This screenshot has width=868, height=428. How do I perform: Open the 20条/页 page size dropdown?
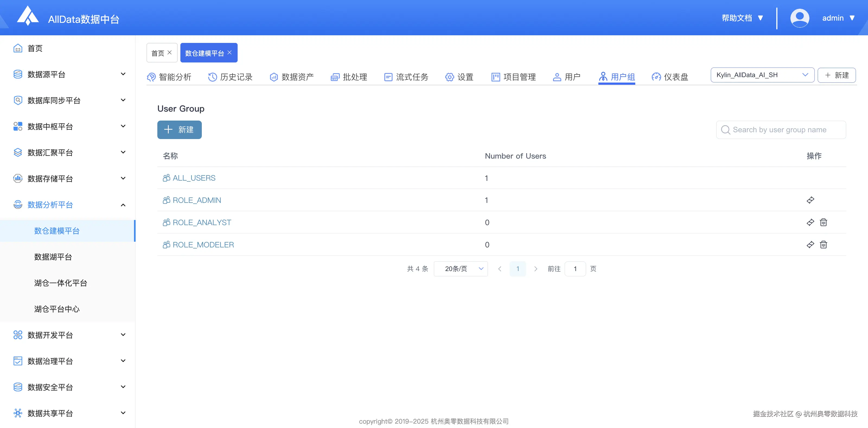(461, 269)
